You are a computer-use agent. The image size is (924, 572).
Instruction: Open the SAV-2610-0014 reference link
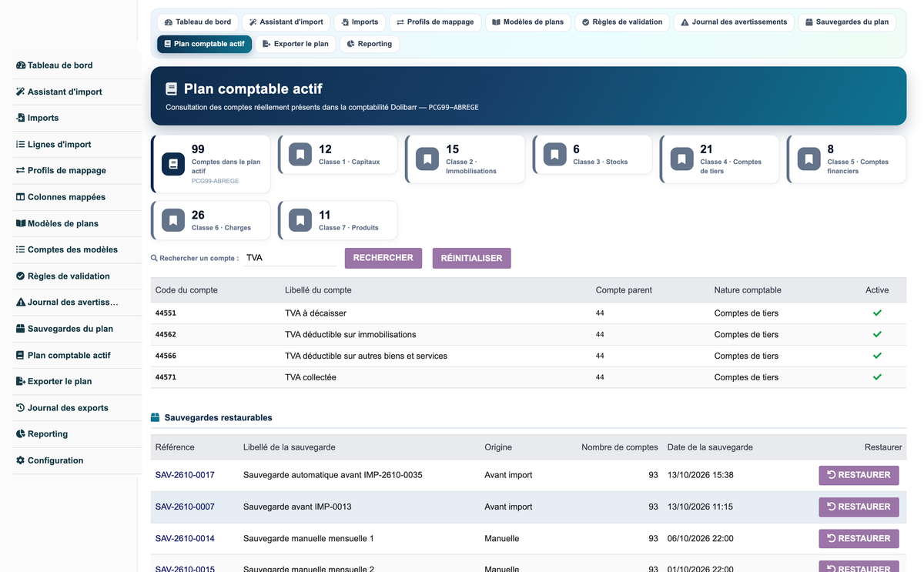[x=185, y=539]
